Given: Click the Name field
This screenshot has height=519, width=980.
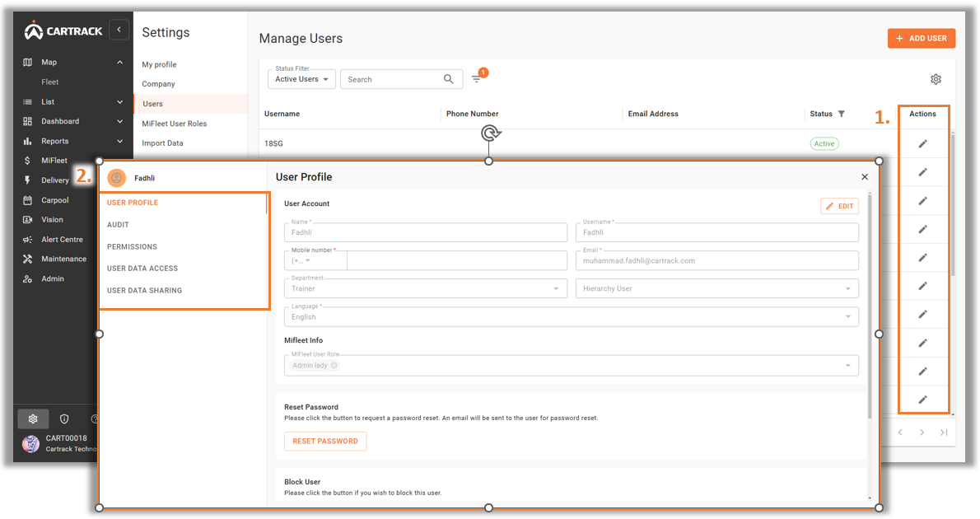Looking at the screenshot, I should (x=426, y=232).
